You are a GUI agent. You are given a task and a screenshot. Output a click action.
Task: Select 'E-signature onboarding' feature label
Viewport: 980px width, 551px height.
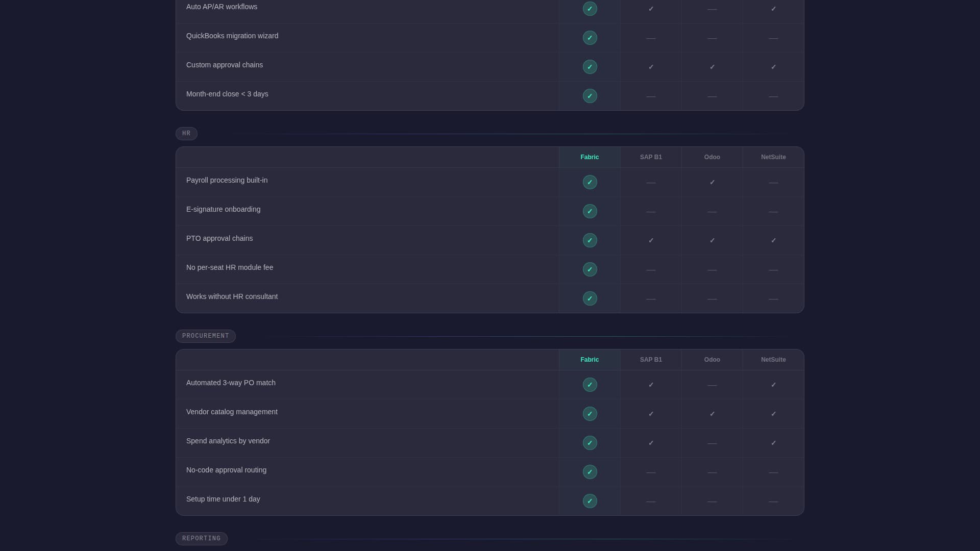point(223,209)
